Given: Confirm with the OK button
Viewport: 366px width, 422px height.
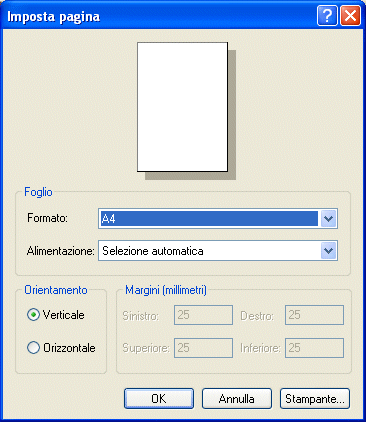Looking at the screenshot, I should 159,398.
